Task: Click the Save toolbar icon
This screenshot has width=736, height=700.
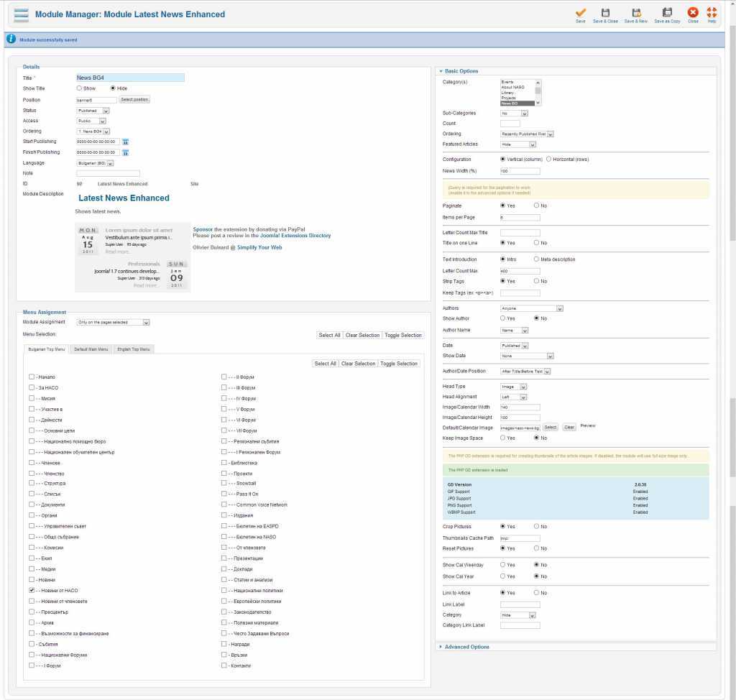Action: (580, 13)
